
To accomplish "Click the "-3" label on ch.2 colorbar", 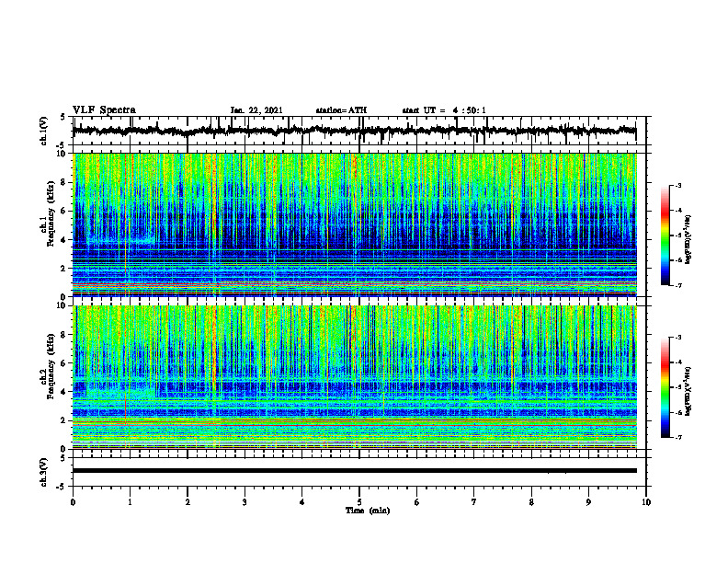I will (678, 338).
